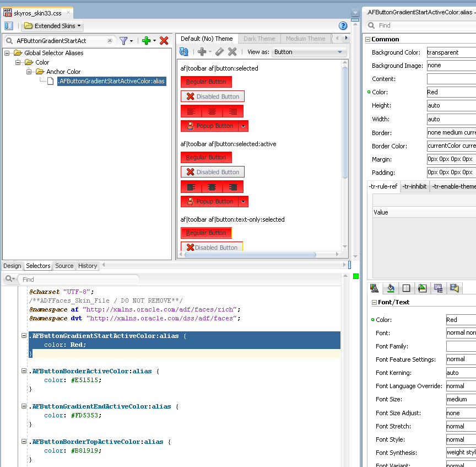476x467 pixels.
Task: Click the first Disabled Button preview
Action: [213, 96]
